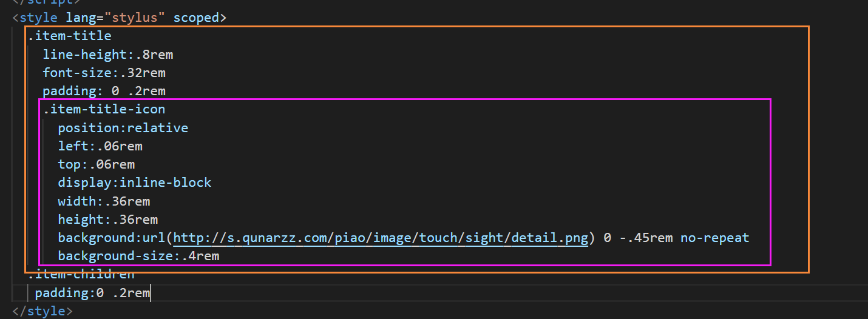Click the padding line under .item-children
This screenshot has height=319, width=868.
[92, 294]
